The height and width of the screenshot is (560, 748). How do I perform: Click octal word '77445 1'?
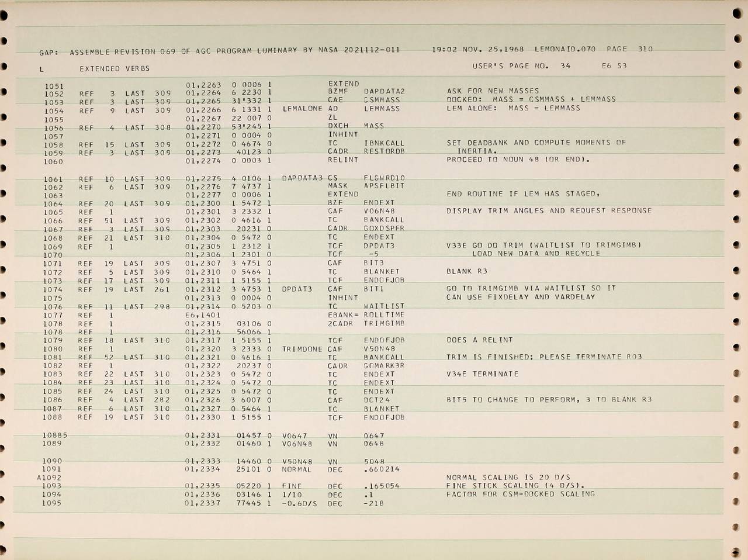[x=254, y=503]
